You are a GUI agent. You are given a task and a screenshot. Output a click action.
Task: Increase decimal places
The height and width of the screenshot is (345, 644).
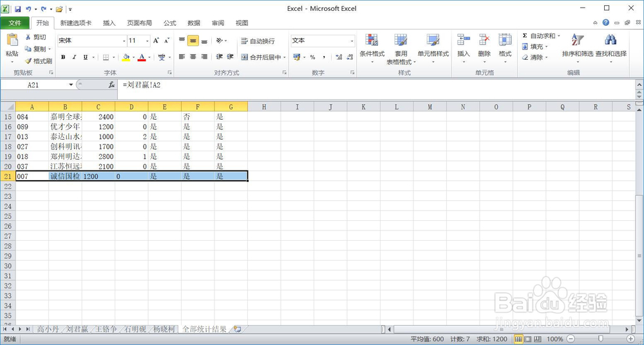339,57
